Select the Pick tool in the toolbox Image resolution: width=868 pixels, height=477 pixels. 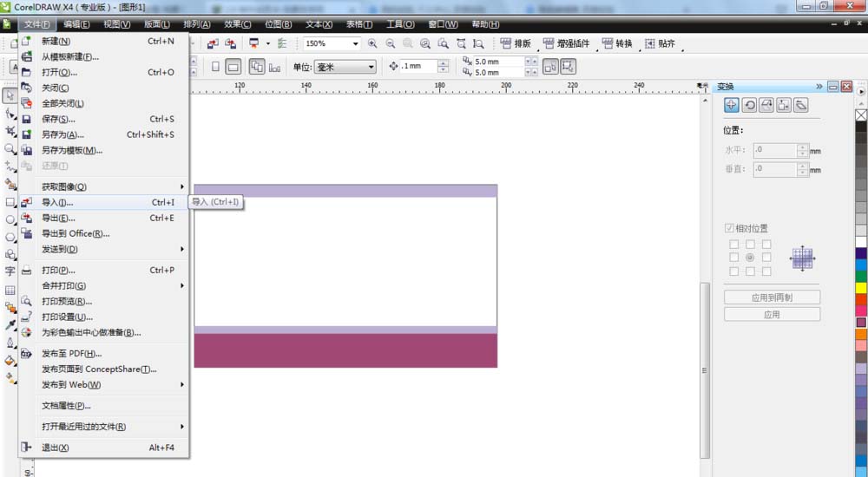[x=10, y=95]
